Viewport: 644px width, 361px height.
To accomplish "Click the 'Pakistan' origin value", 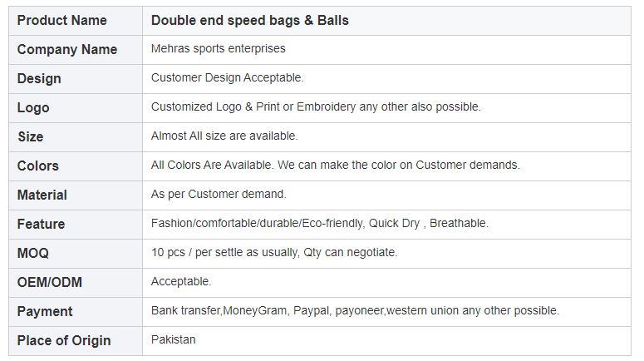I will 174,340.
